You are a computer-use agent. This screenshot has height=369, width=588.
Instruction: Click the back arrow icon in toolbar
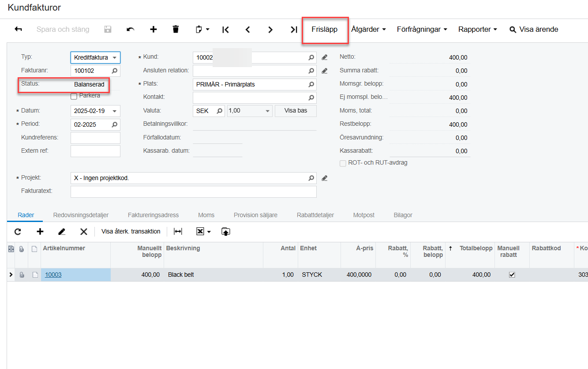(19, 29)
